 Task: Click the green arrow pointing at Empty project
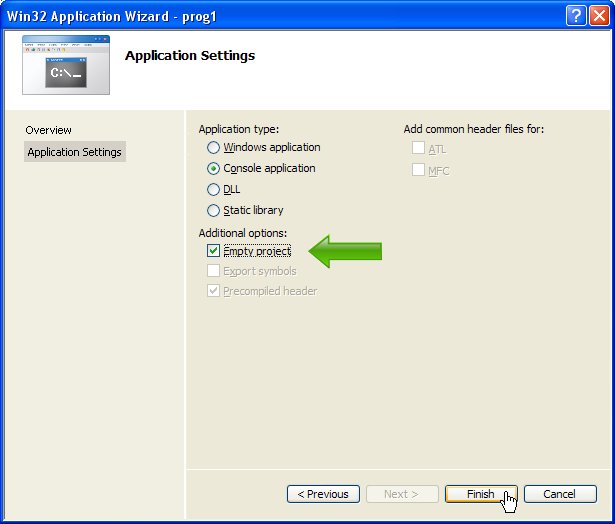345,251
